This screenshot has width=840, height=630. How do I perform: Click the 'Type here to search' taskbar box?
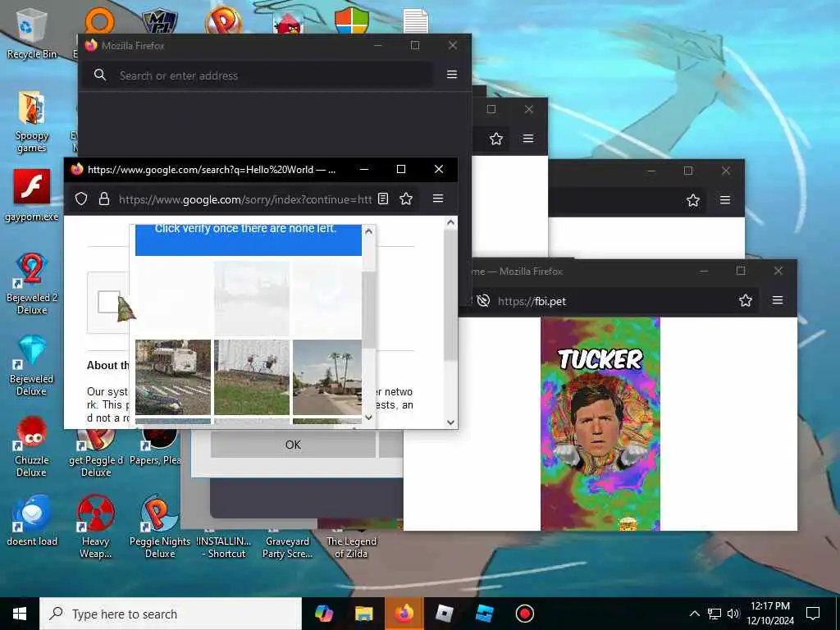click(171, 614)
